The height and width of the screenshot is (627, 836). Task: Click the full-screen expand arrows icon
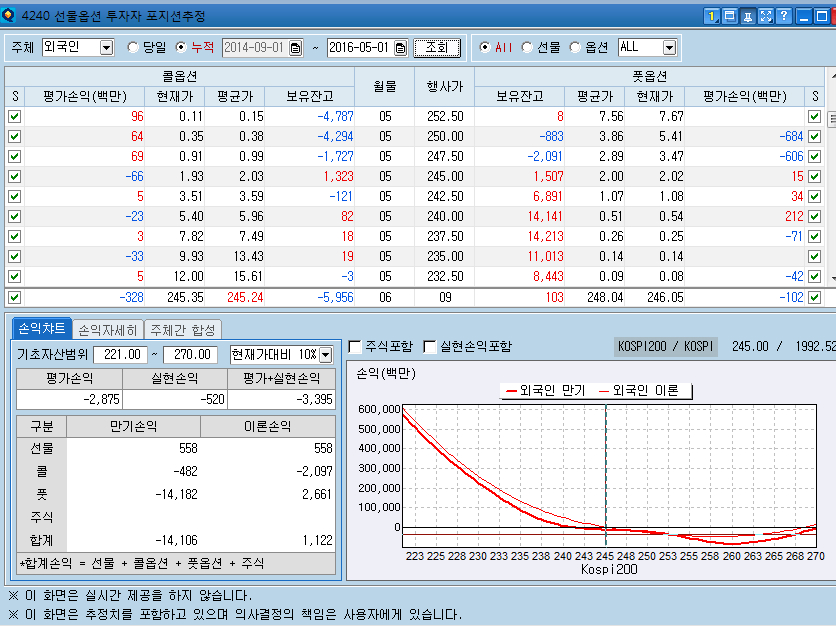pos(766,15)
